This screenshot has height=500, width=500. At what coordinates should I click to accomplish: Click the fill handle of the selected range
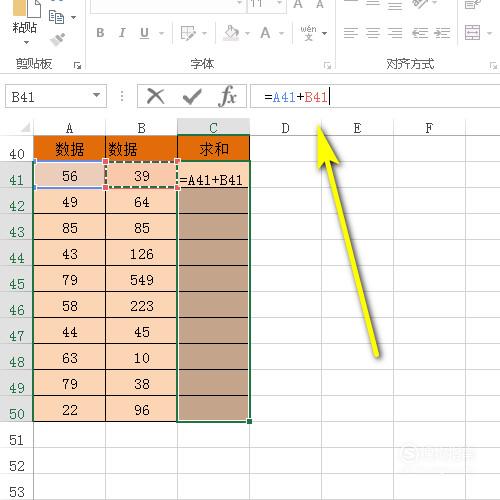point(249,422)
